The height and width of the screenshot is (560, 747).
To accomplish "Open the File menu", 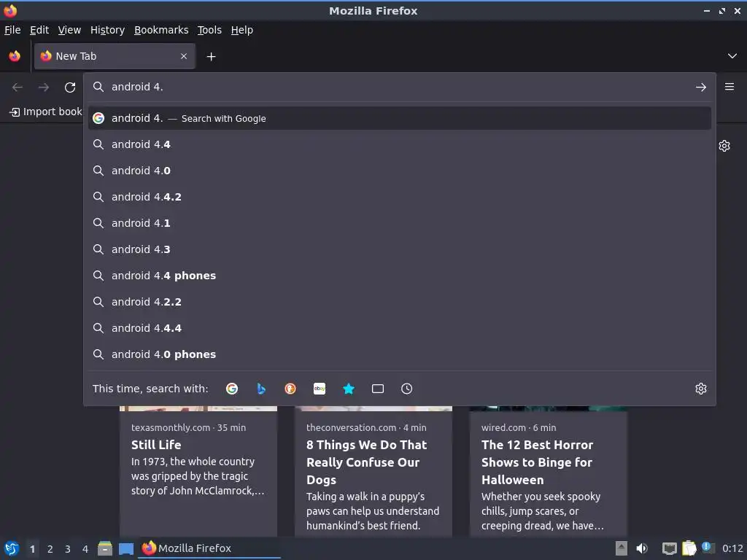I will point(12,30).
